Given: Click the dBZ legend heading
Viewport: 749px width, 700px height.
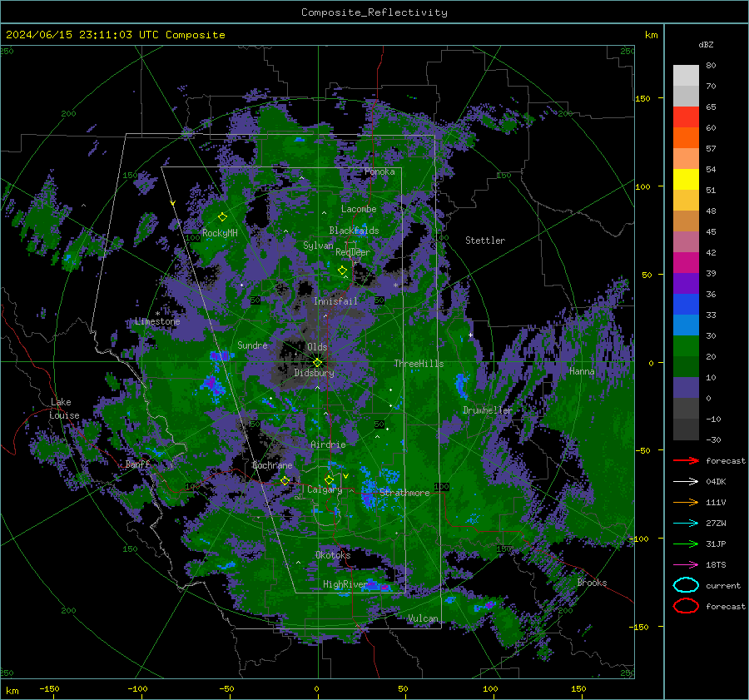Looking at the screenshot, I should point(706,44).
